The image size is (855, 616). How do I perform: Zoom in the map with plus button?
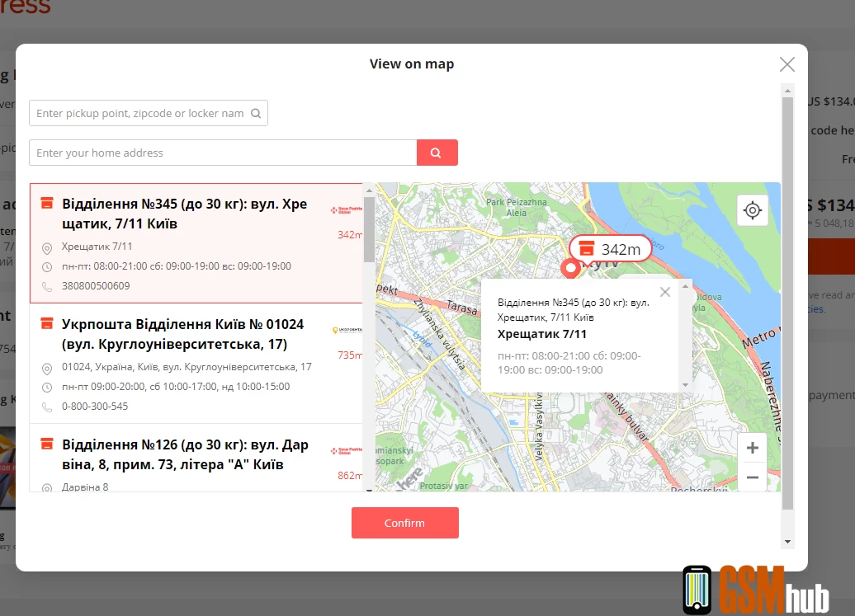click(752, 449)
